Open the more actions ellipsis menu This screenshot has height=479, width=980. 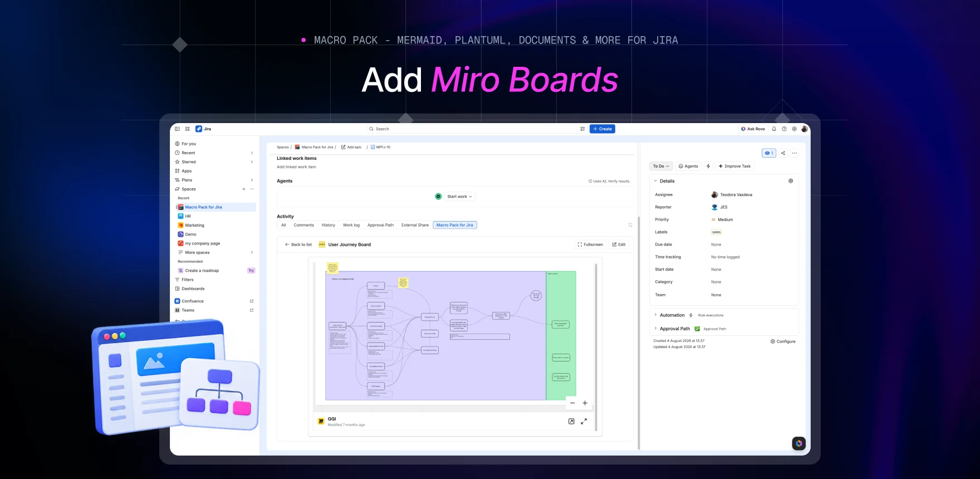[x=795, y=153]
